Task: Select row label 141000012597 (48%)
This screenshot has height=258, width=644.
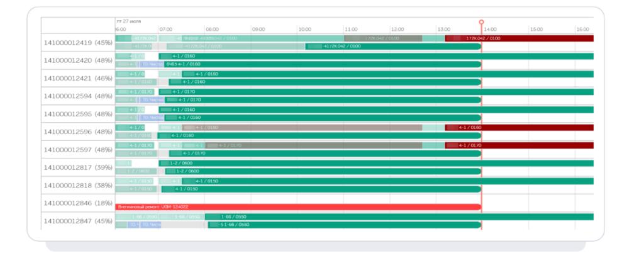Action: point(78,150)
